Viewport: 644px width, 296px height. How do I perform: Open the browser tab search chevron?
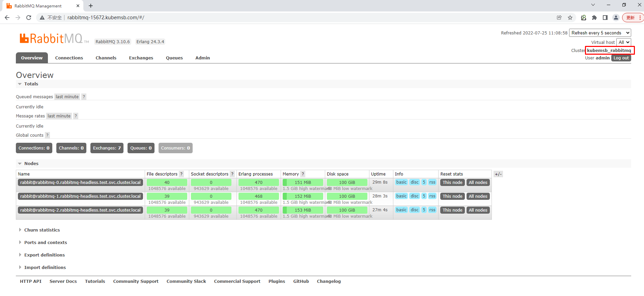point(593,5)
